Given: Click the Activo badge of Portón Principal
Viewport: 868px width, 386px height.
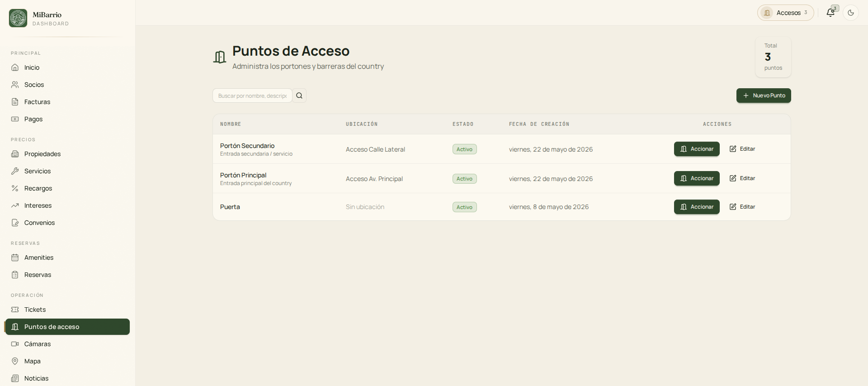Looking at the screenshot, I should [464, 179].
